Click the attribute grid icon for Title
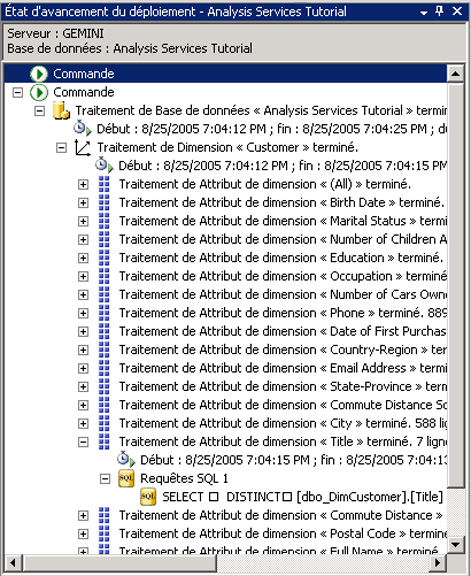 pyautogui.click(x=104, y=441)
